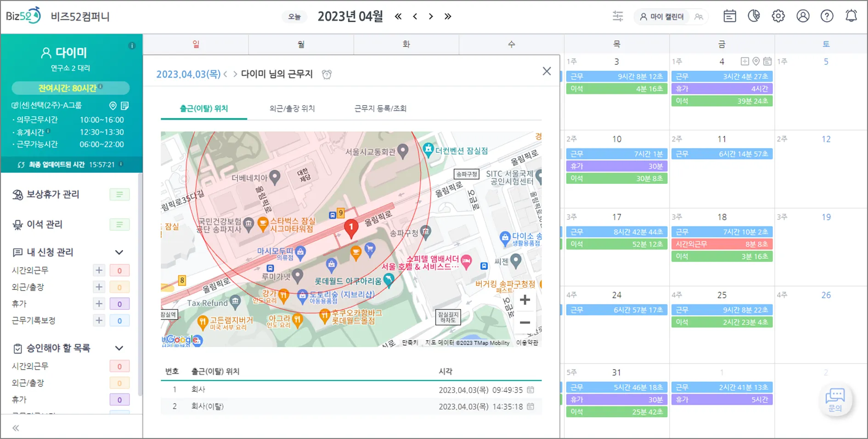Open day 11 근무 6시간 14분 57초 event

(x=722, y=154)
